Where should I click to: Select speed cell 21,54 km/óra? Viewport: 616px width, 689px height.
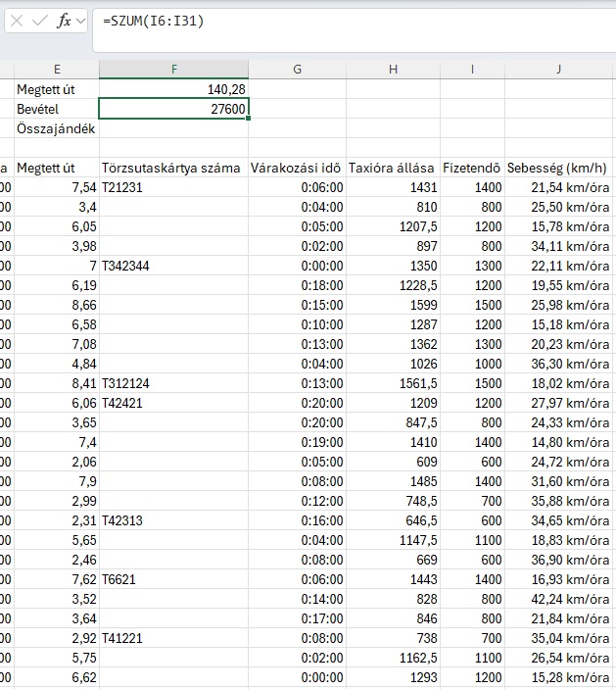coord(558,187)
